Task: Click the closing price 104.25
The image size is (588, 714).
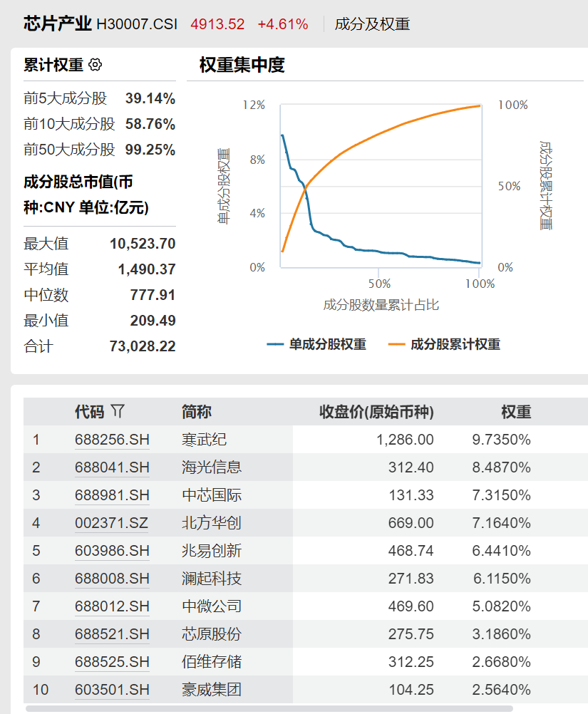Action: pos(411,689)
